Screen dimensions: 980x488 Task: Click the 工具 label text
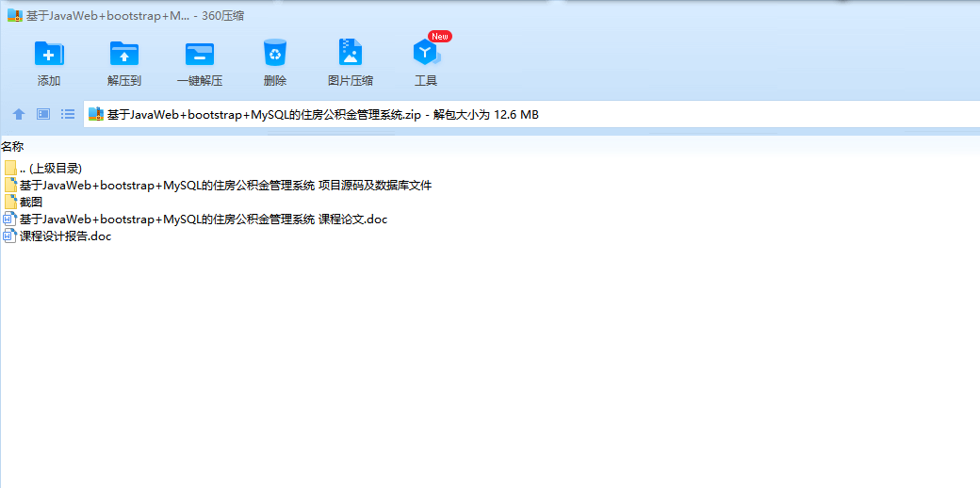pos(426,81)
